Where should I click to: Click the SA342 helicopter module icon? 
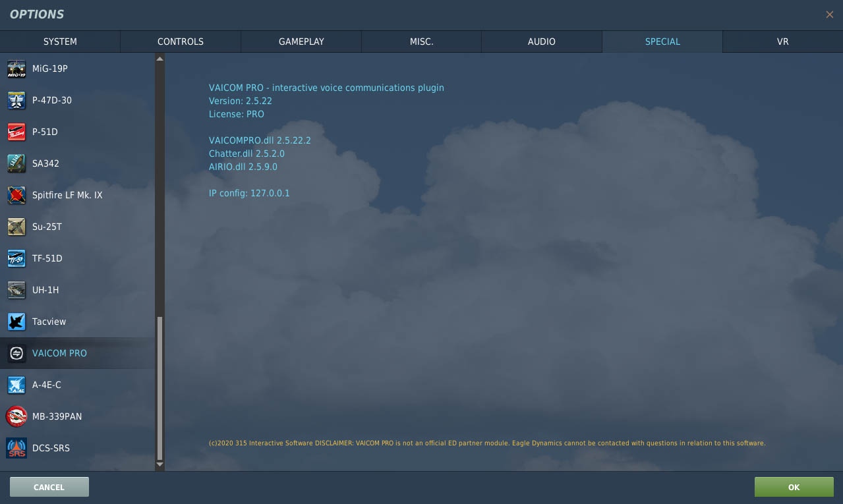(x=16, y=163)
